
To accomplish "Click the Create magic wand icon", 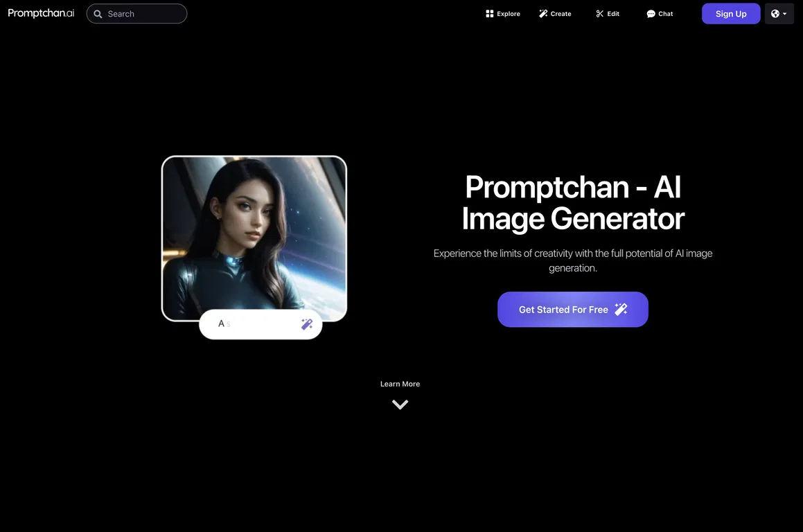I will [543, 14].
